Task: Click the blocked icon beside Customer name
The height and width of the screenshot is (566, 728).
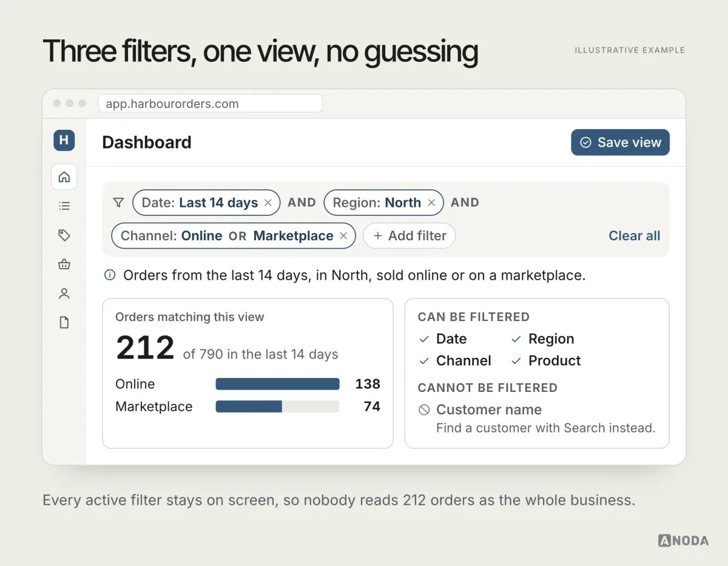Action: pyautogui.click(x=424, y=410)
